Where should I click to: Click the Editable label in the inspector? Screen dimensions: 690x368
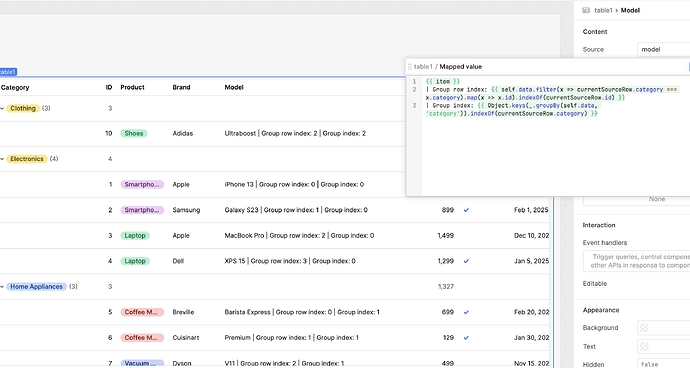point(595,283)
